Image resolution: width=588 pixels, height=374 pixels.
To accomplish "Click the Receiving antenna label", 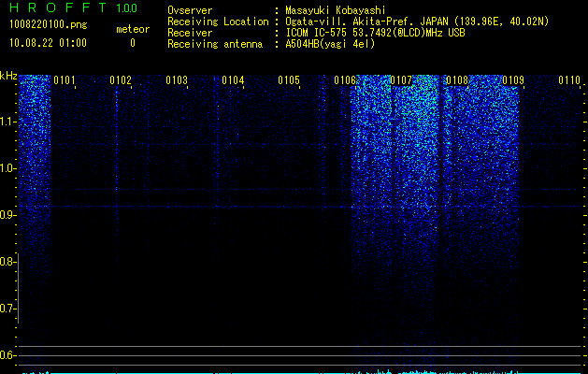I will pyautogui.click(x=215, y=44).
